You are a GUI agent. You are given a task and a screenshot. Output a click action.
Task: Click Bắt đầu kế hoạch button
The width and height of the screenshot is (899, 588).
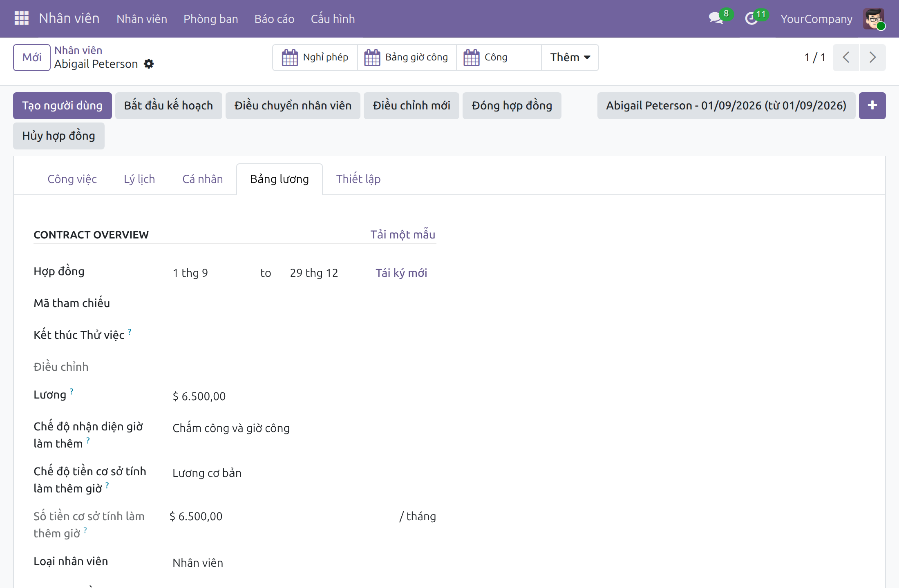point(168,106)
